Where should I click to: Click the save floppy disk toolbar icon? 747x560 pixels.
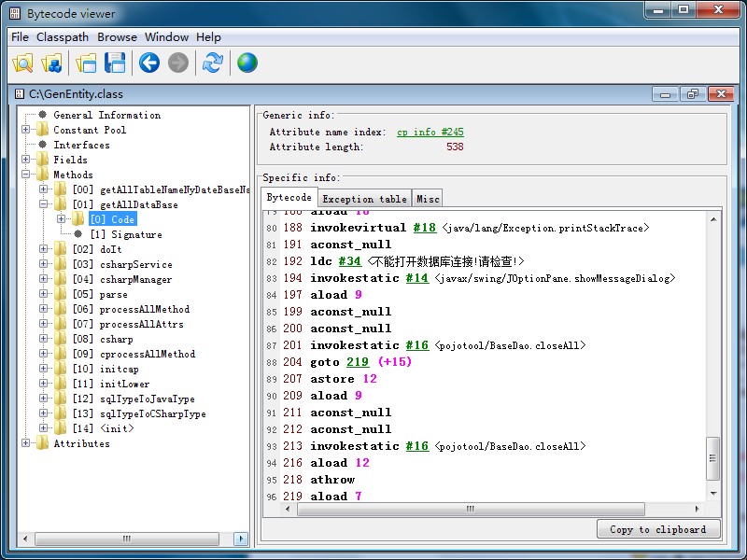[x=115, y=63]
